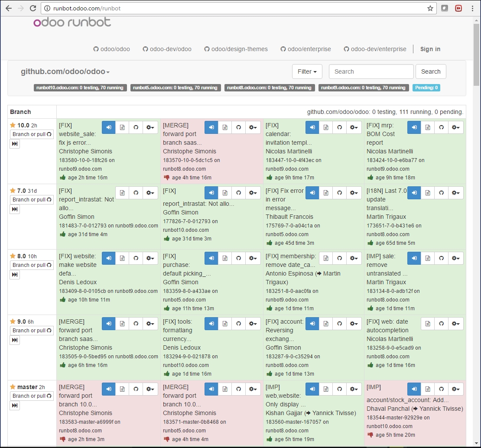Viewport: 481px width, 448px height.
Task: Click the runbot9.odoo.com status badge
Action: click(x=363, y=88)
